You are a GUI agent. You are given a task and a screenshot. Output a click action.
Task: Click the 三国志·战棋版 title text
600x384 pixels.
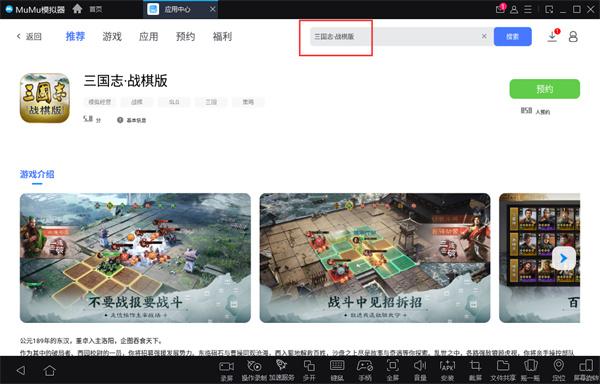tap(126, 81)
